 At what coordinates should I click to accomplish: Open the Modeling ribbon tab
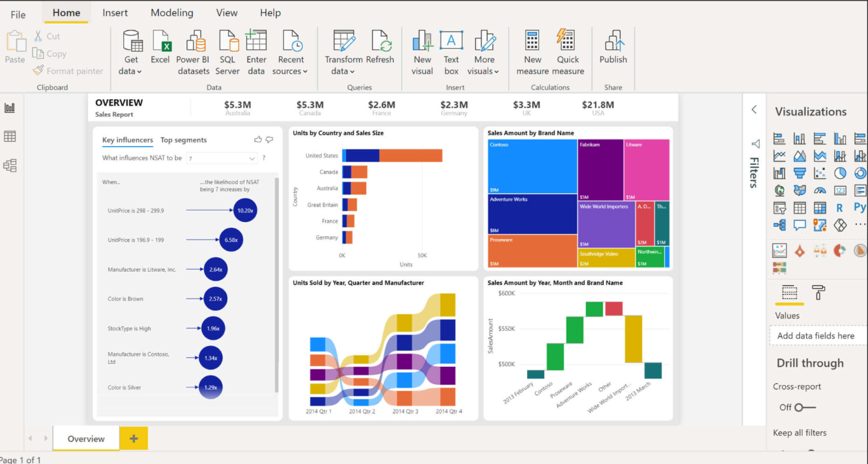click(x=171, y=12)
